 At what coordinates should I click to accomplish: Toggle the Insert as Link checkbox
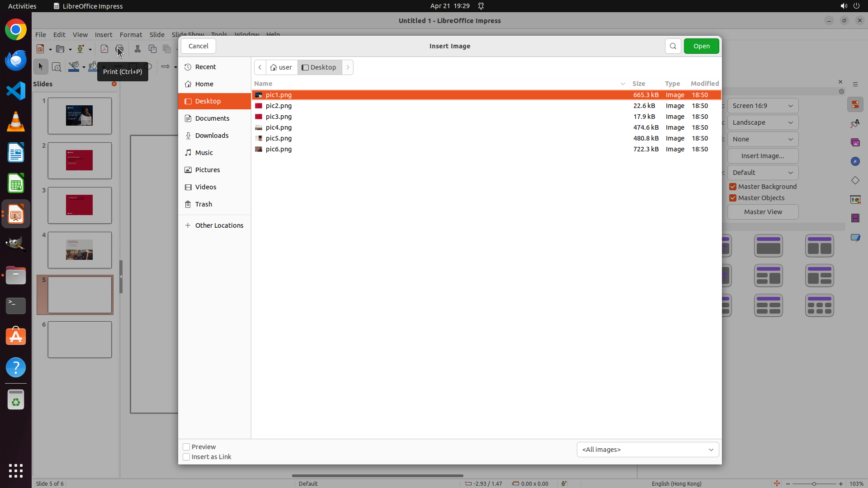tap(186, 457)
